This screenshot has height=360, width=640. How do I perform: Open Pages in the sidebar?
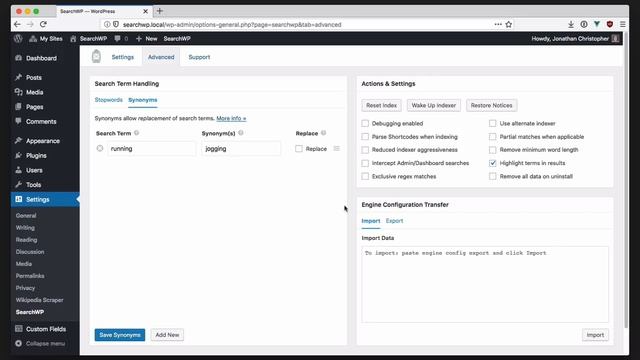click(x=34, y=107)
